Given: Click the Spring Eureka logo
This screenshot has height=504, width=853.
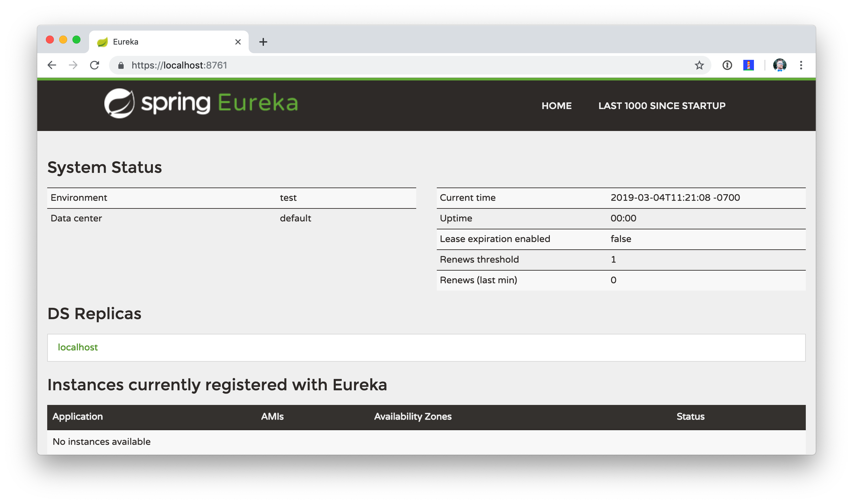Looking at the screenshot, I should [201, 103].
